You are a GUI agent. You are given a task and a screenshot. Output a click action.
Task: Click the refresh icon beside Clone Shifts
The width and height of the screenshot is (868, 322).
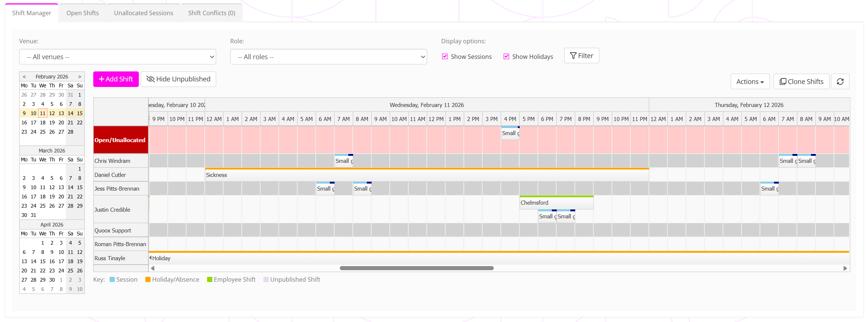coord(840,81)
